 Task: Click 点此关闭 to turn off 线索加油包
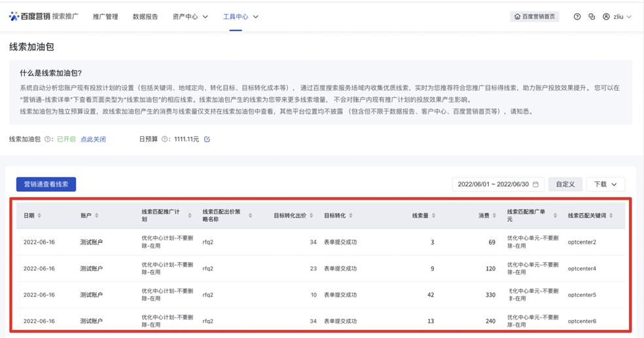tap(93, 140)
